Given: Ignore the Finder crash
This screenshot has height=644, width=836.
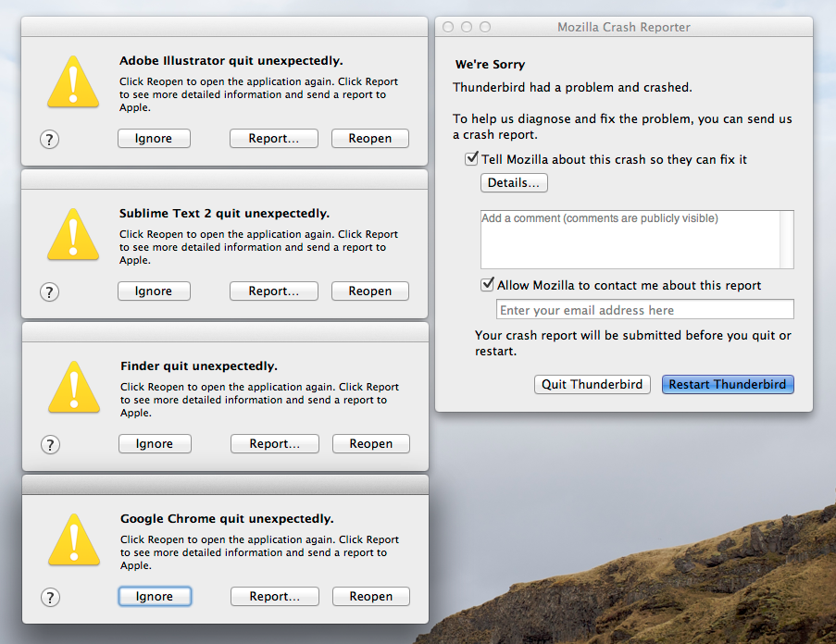Looking at the screenshot, I should coord(155,444).
